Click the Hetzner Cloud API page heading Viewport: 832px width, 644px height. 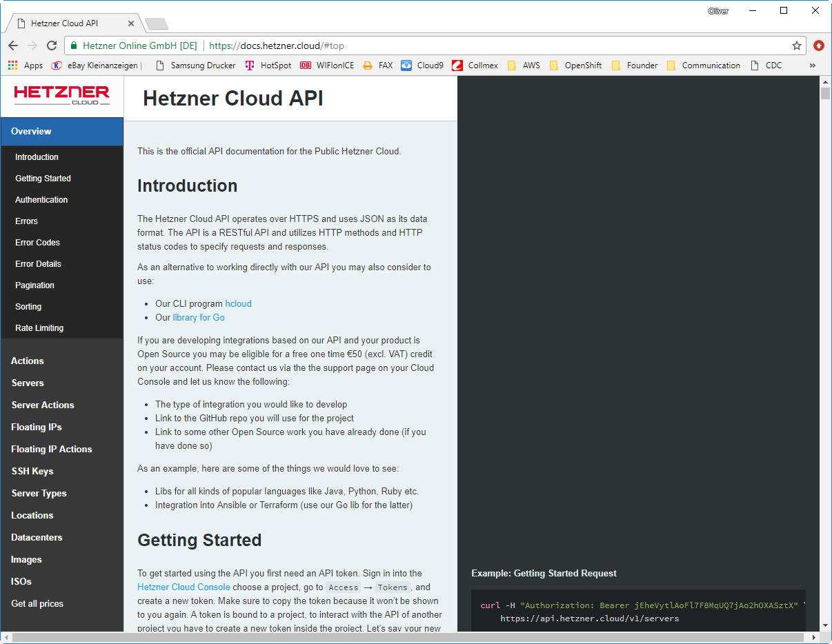point(233,99)
